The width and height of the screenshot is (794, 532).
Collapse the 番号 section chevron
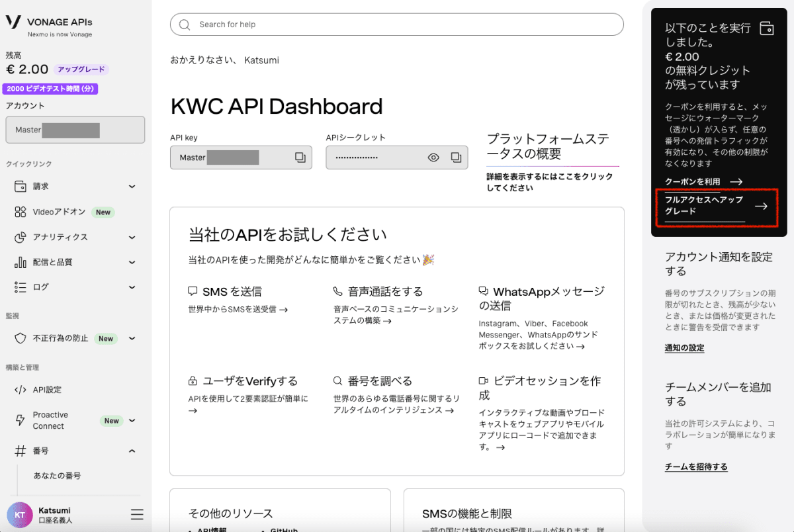coord(132,451)
